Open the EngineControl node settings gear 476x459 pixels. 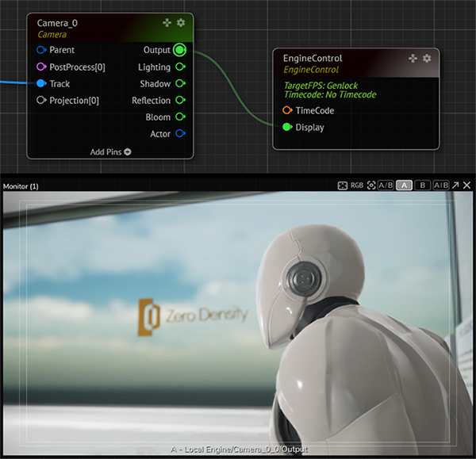coord(427,59)
